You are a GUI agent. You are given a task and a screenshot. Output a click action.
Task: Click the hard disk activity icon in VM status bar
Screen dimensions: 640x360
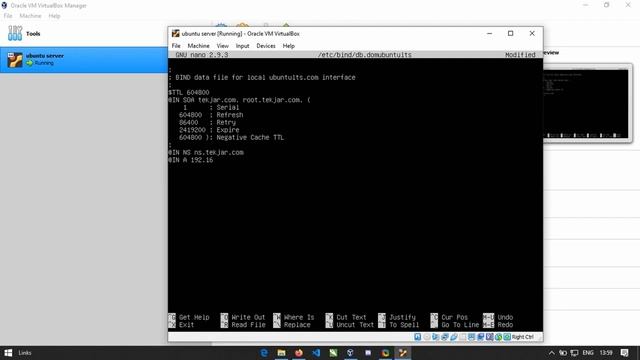coord(418,337)
